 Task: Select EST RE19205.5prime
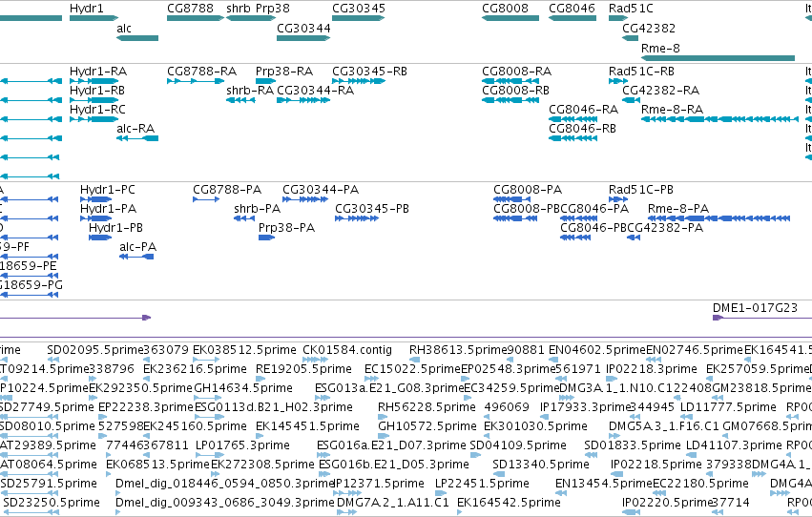tap(303, 369)
